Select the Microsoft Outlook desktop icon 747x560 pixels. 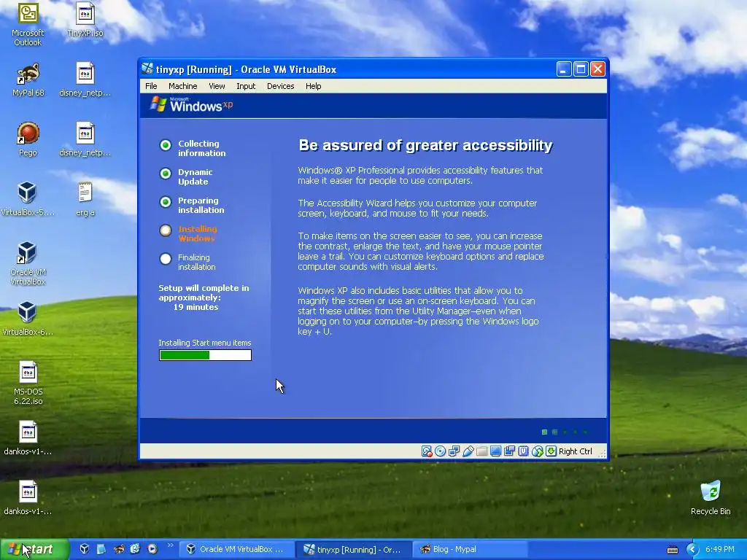(x=28, y=25)
